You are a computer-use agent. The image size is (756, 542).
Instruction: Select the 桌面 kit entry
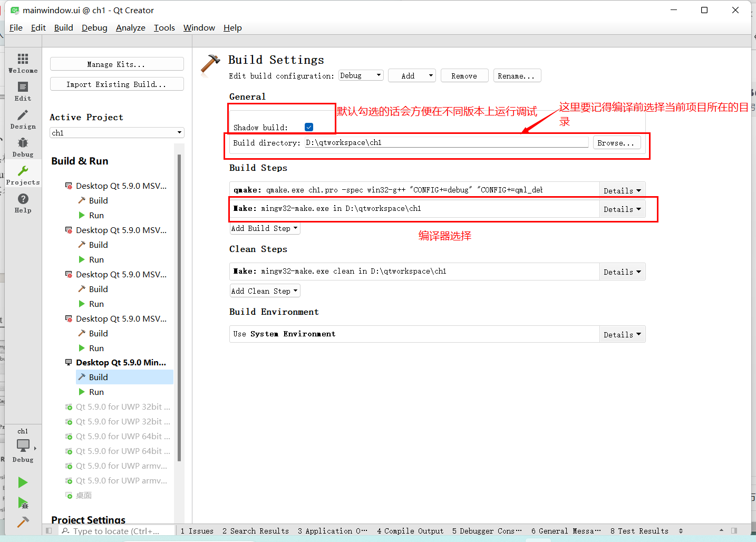83,495
